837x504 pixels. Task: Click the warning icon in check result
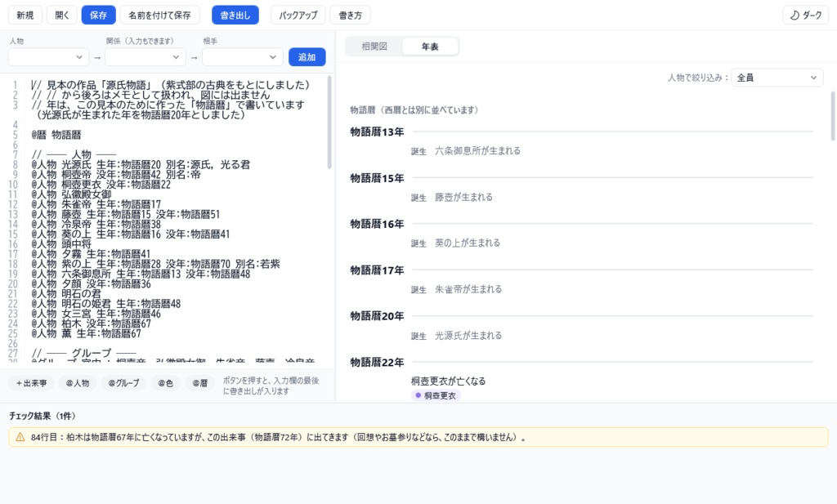click(20, 437)
